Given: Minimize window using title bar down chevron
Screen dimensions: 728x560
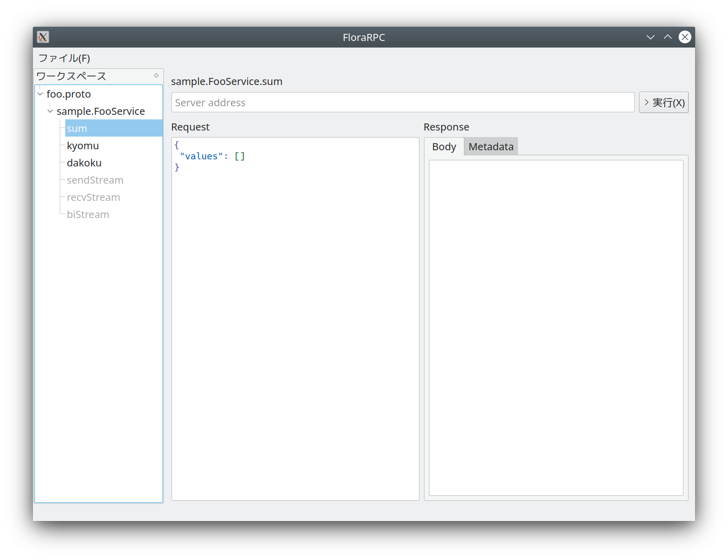Looking at the screenshot, I should tap(651, 37).
